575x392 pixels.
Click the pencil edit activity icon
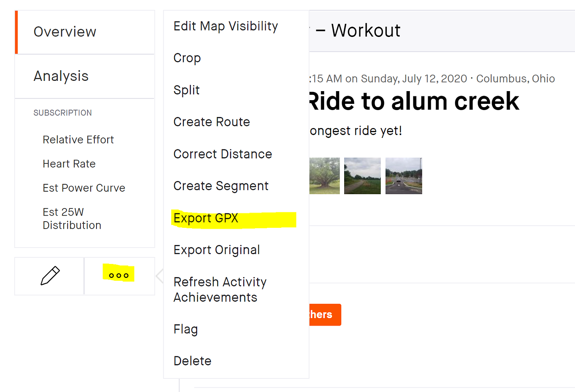[x=50, y=276]
